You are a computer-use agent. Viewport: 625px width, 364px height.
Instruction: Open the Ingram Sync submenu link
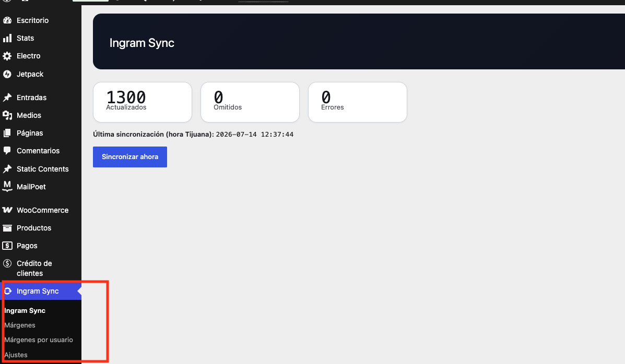[x=25, y=311]
